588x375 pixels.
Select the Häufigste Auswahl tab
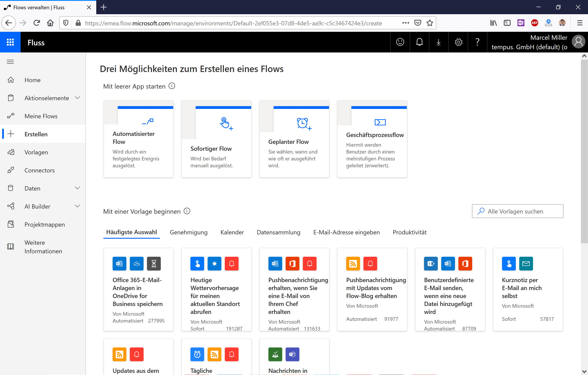click(x=131, y=232)
